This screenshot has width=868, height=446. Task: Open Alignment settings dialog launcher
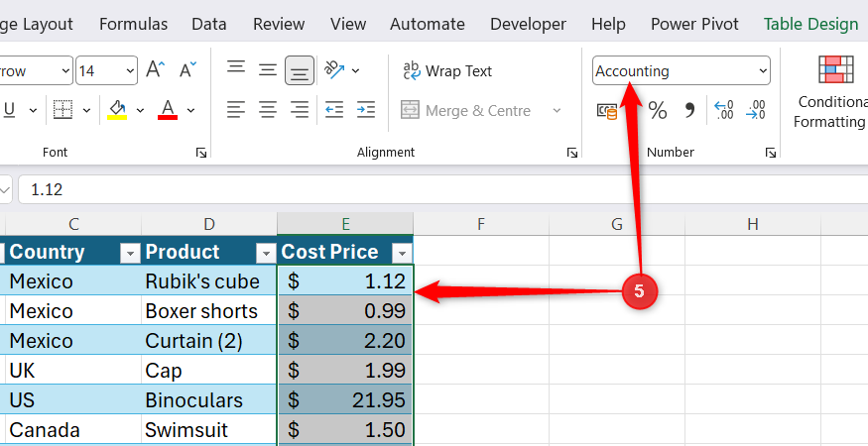572,153
